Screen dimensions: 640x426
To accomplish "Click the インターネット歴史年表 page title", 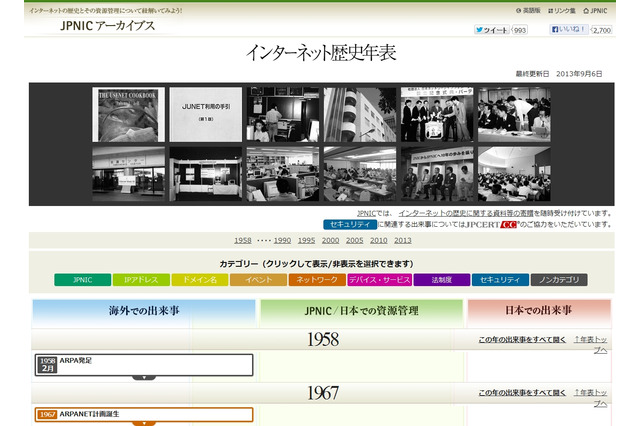I will (321, 53).
